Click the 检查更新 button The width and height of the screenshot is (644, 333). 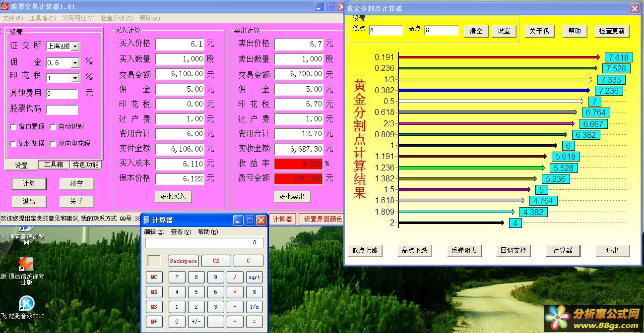point(612,31)
